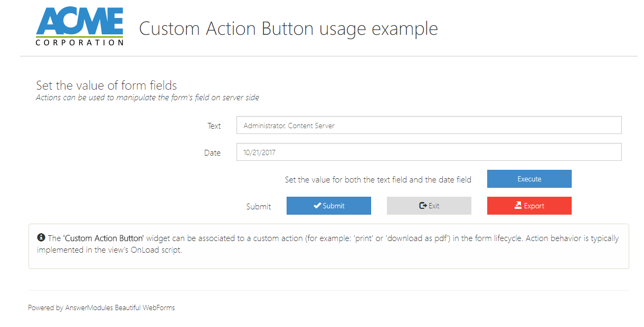
Task: Click the "Custom Action Button usage example" page title
Action: click(x=288, y=28)
